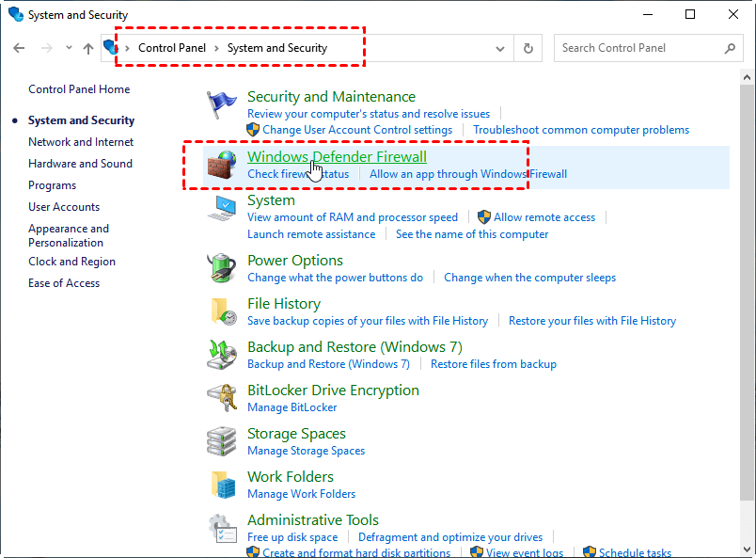
Task: Click the Windows Defender Firewall brick wall icon
Action: click(222, 165)
